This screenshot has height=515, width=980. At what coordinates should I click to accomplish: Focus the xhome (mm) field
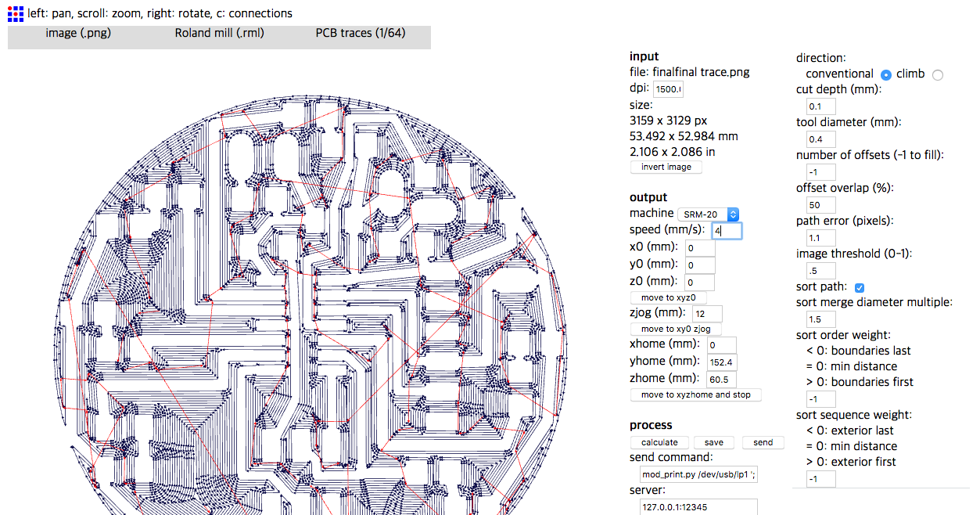(x=723, y=345)
